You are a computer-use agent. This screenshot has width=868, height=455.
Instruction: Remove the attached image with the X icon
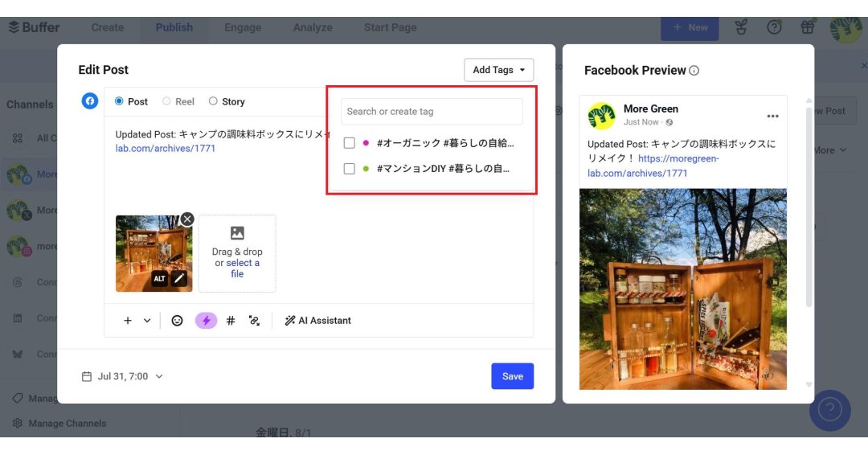coord(187,219)
